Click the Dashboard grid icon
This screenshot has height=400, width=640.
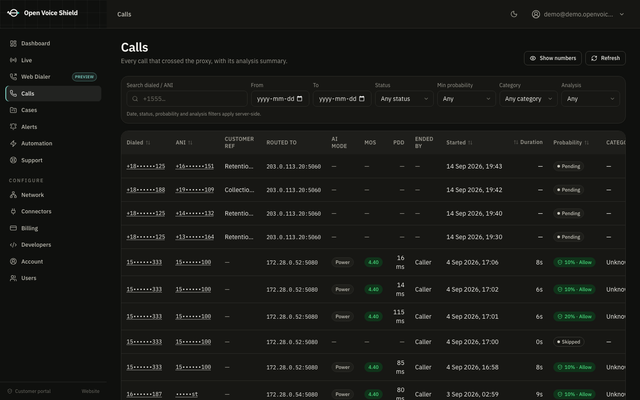point(13,43)
